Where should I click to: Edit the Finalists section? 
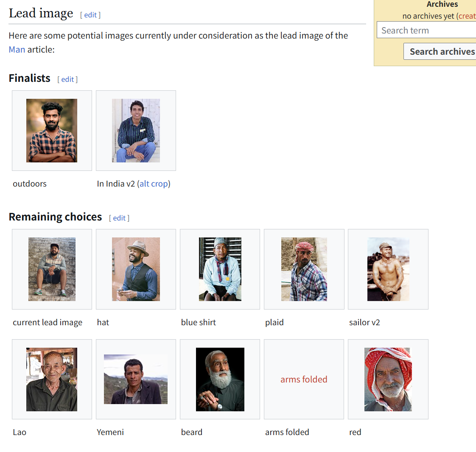67,79
